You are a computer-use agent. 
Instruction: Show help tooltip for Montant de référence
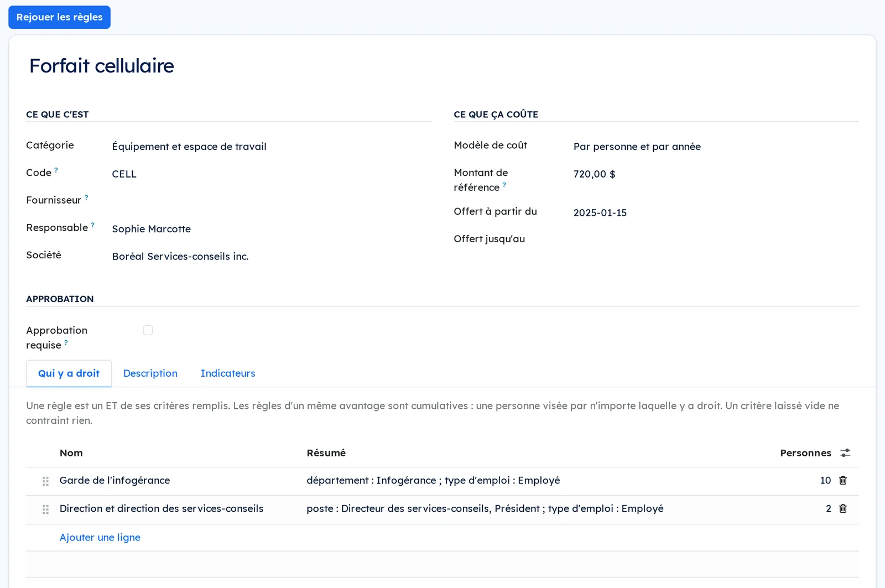pos(504,185)
